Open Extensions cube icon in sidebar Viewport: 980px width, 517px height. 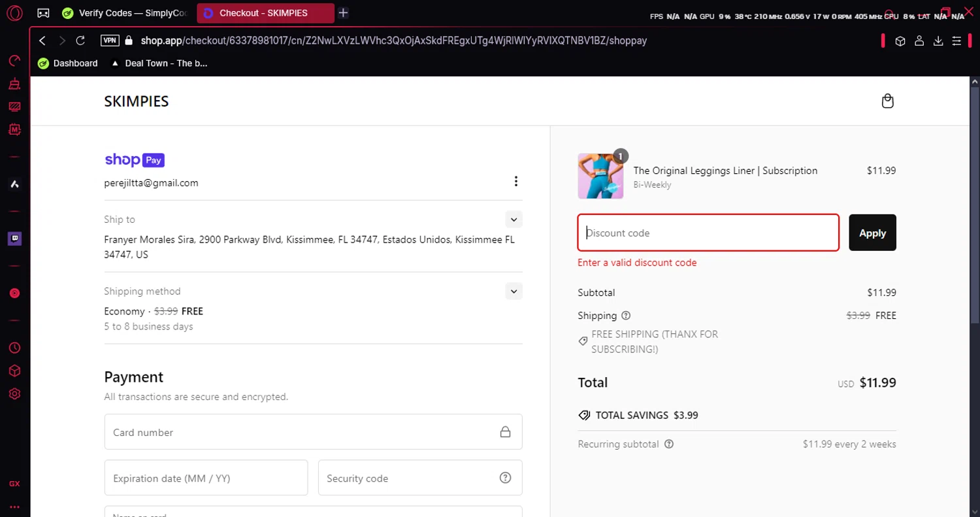[x=14, y=371]
